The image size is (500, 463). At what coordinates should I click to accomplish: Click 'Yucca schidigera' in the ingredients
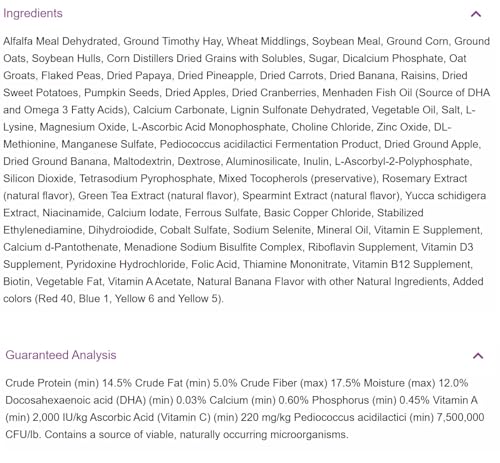pos(446,196)
